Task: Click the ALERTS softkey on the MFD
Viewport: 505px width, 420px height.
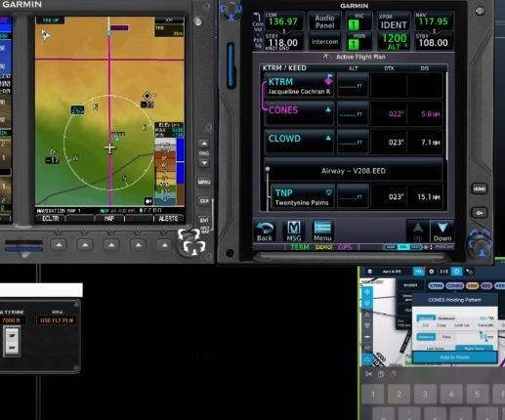Action: (168, 219)
